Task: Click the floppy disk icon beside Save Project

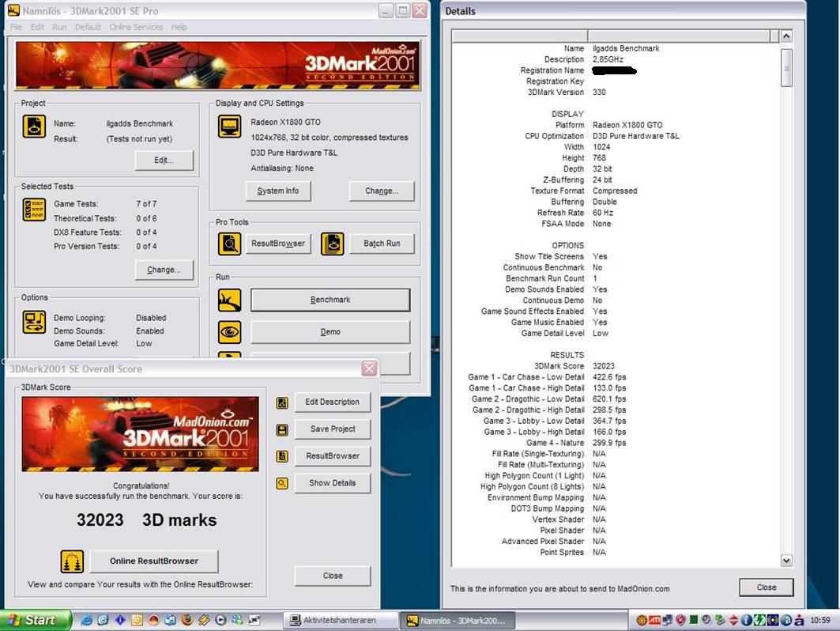Action: click(x=282, y=429)
